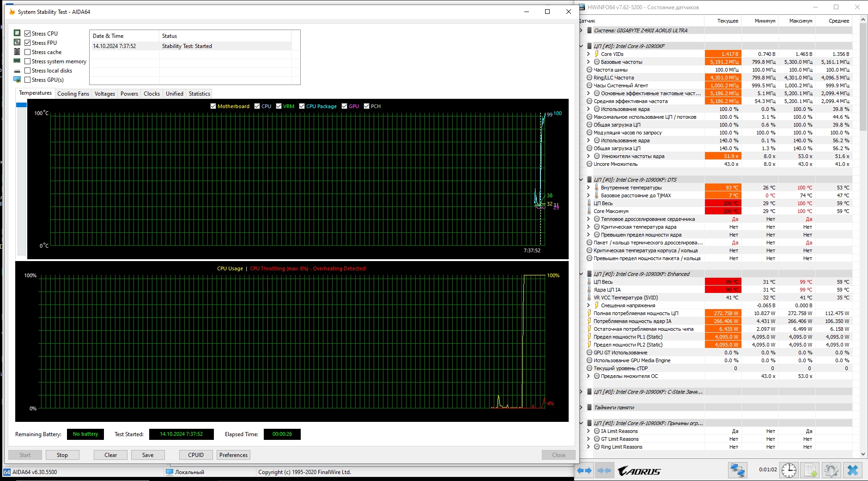Click the HWiNFO blue X close-sensors icon
The width and height of the screenshot is (868, 481).
click(853, 470)
